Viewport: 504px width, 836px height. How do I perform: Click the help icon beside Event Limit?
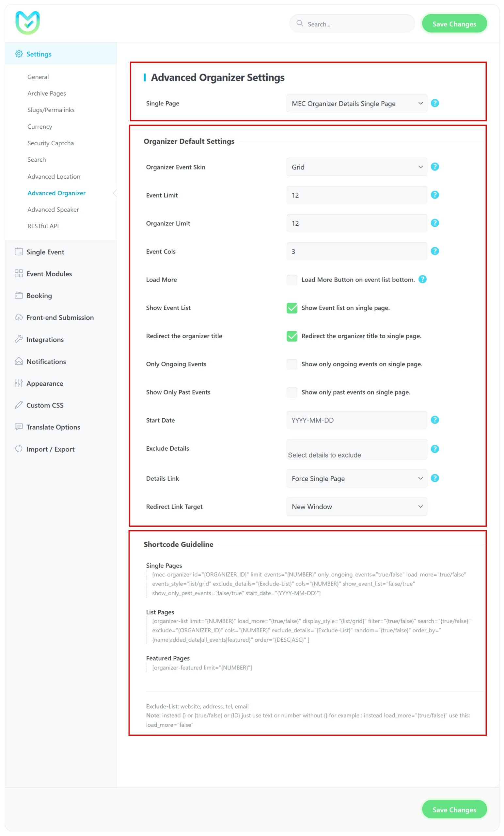[x=434, y=195]
